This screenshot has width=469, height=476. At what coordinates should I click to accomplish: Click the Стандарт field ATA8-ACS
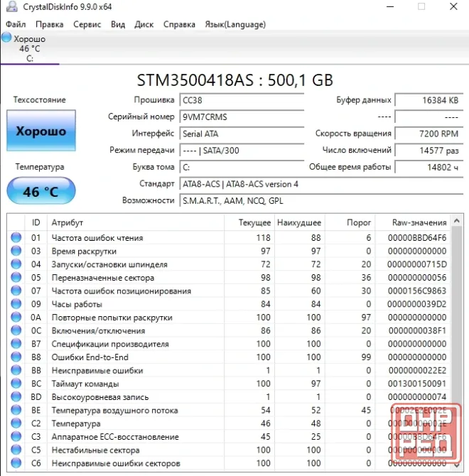point(321,184)
